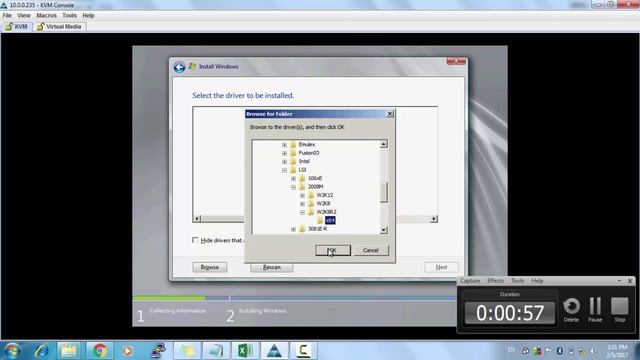Click the Bluetooth tray icon
Image resolution: width=640 pixels, height=360 pixels.
(x=560, y=351)
